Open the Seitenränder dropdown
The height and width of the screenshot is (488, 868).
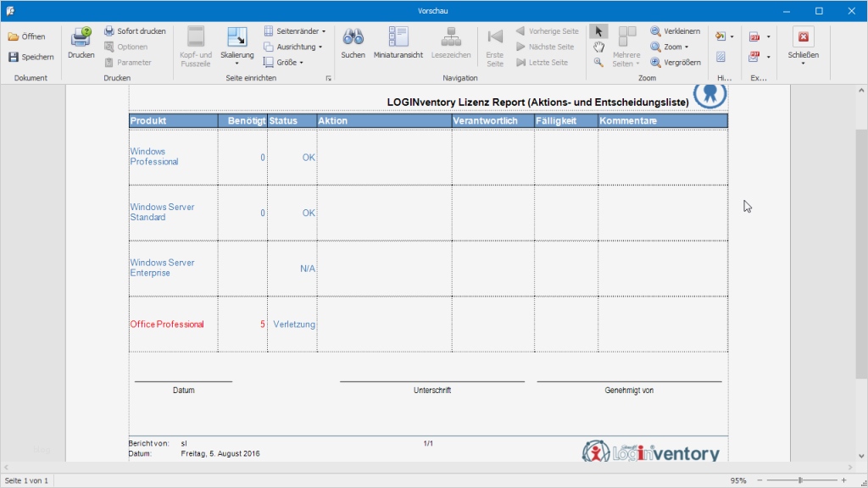[x=295, y=31]
